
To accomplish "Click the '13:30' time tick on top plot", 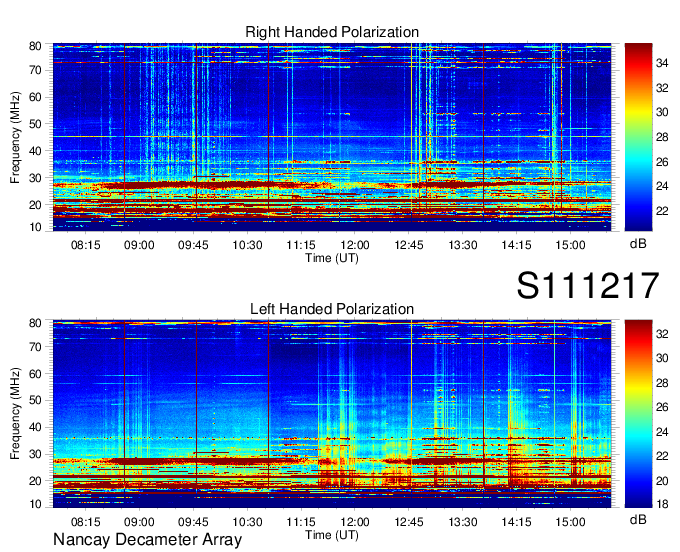I will tap(463, 245).
